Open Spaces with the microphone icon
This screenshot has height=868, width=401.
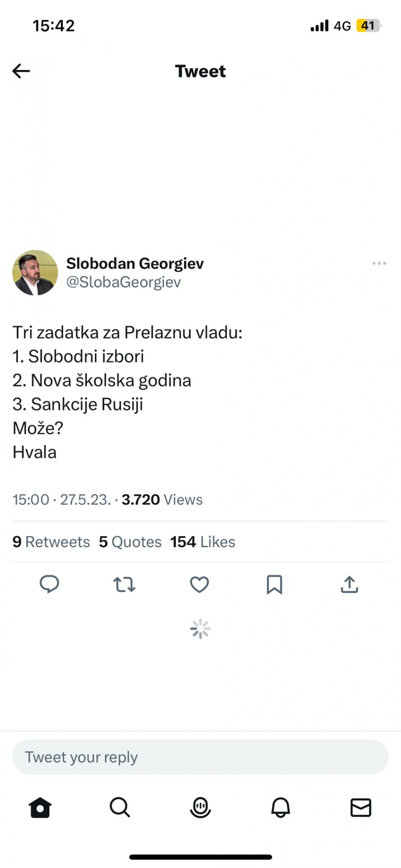[200, 807]
